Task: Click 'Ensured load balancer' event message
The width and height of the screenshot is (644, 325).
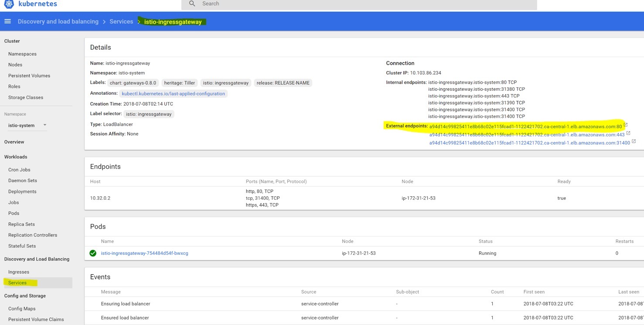Action: coord(125,318)
